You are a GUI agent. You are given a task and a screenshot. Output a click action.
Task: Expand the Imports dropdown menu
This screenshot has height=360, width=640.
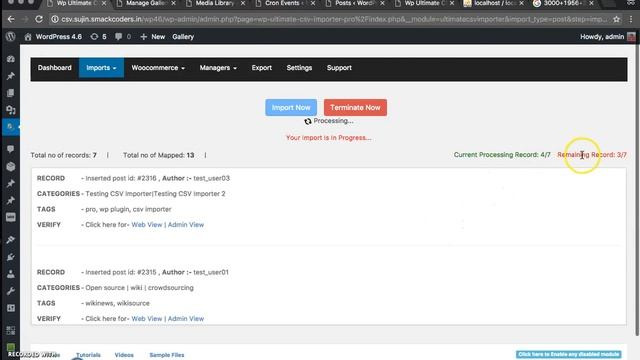click(x=101, y=68)
